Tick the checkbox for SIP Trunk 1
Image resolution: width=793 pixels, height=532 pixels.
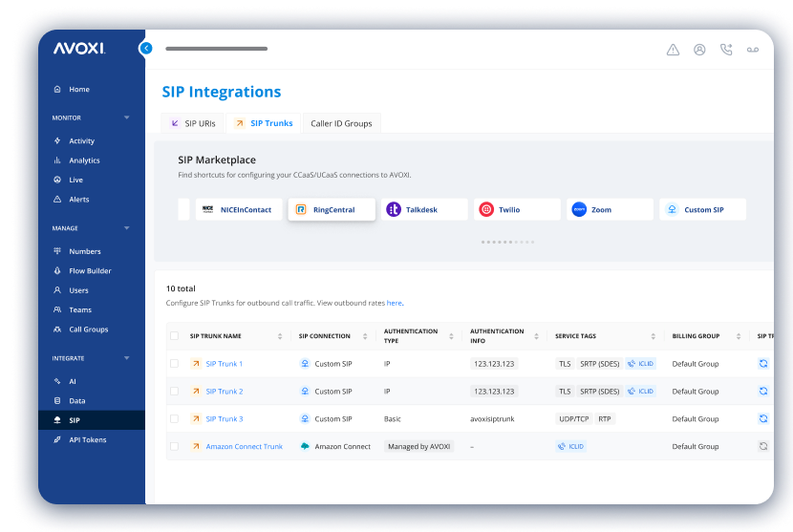(174, 364)
